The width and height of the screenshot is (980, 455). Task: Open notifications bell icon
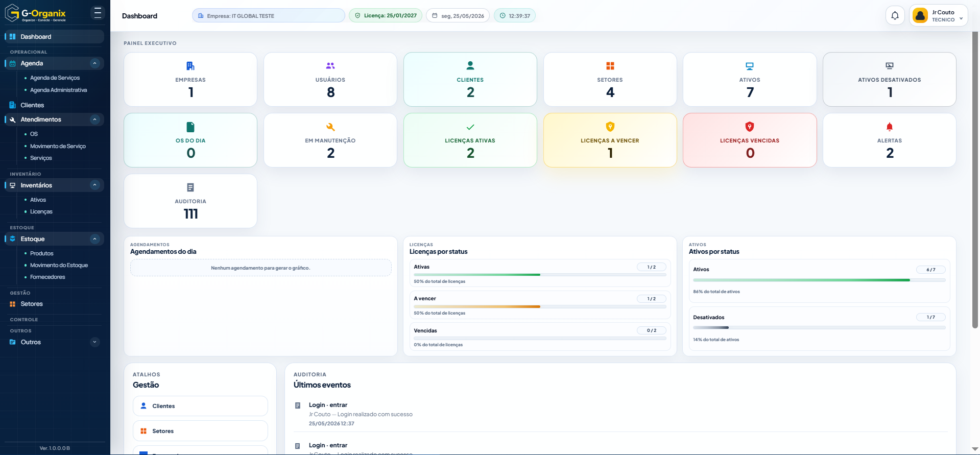pyautogui.click(x=895, y=15)
